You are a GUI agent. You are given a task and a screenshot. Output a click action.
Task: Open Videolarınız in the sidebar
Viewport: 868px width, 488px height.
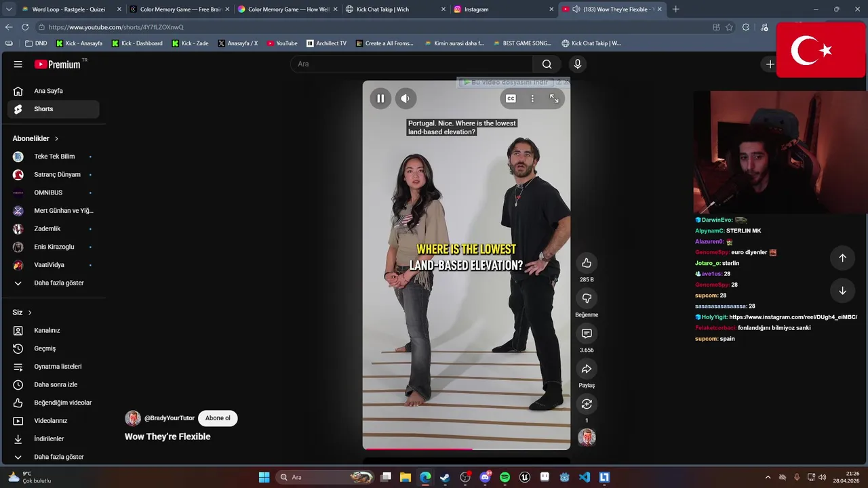53,421
